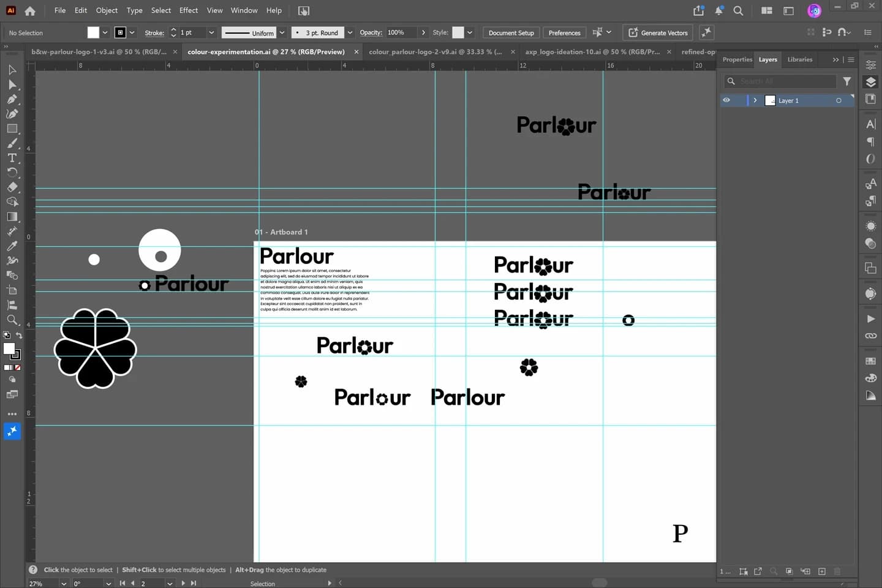
Task: Go to the next artboard
Action: click(x=183, y=584)
